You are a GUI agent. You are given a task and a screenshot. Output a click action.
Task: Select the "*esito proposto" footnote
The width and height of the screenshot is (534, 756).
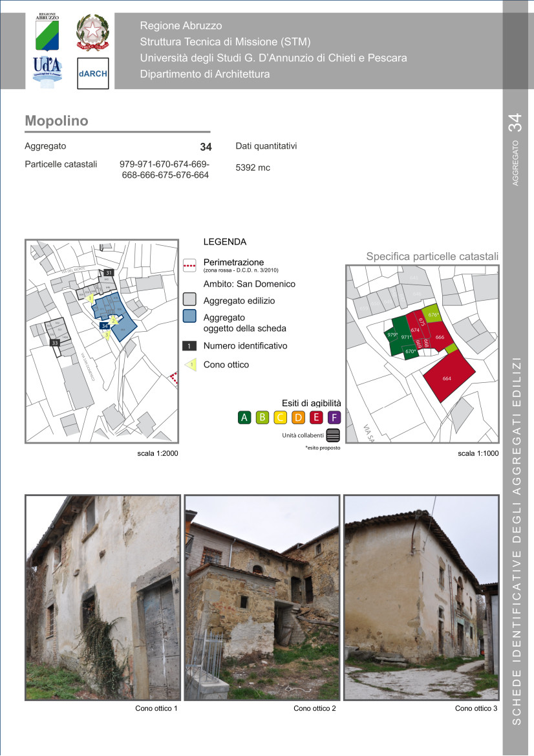click(323, 448)
